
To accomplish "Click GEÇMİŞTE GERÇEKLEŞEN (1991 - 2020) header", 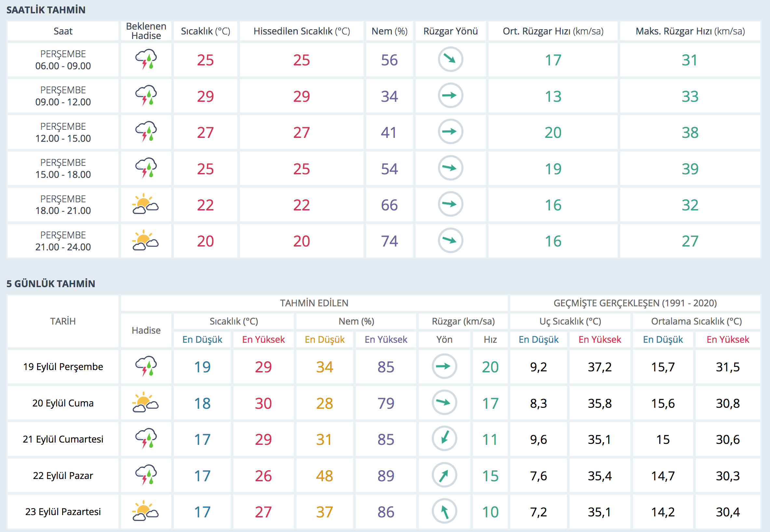I will [635, 303].
